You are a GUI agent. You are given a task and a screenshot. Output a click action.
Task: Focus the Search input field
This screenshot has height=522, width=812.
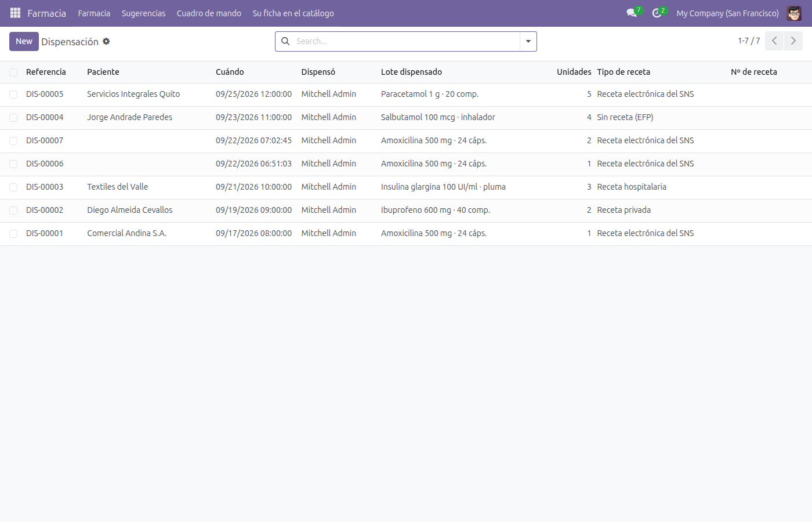[406, 41]
